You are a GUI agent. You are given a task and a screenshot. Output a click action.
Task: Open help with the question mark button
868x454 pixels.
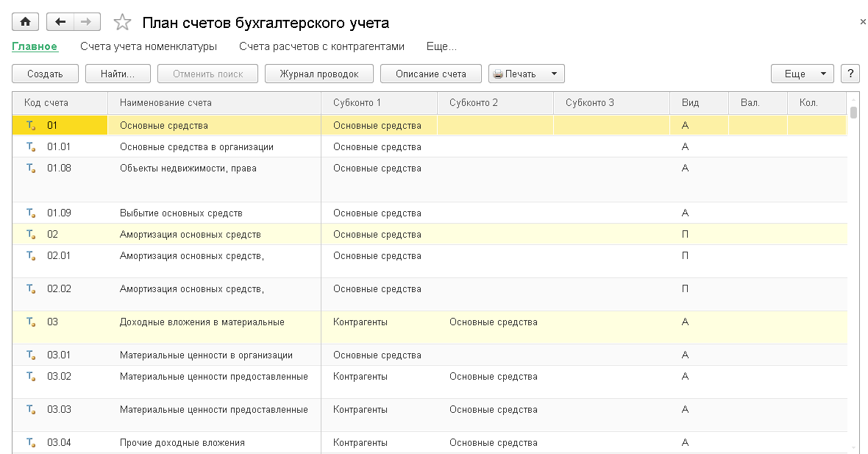(x=850, y=74)
